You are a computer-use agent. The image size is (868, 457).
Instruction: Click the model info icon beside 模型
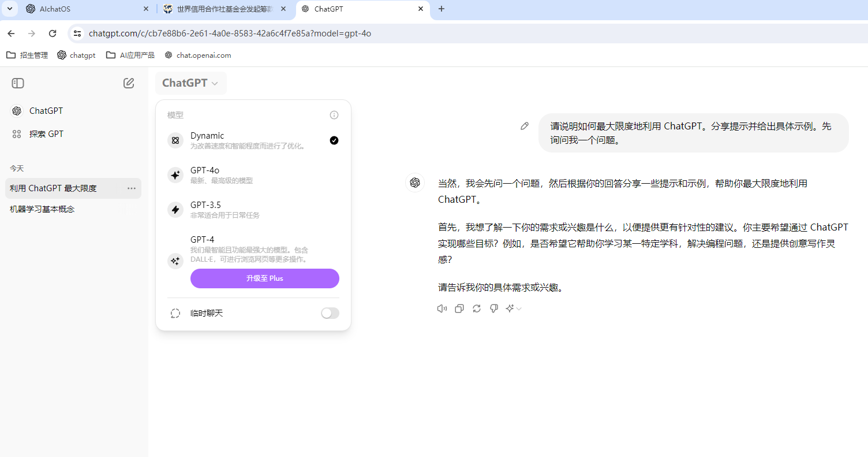pos(334,115)
